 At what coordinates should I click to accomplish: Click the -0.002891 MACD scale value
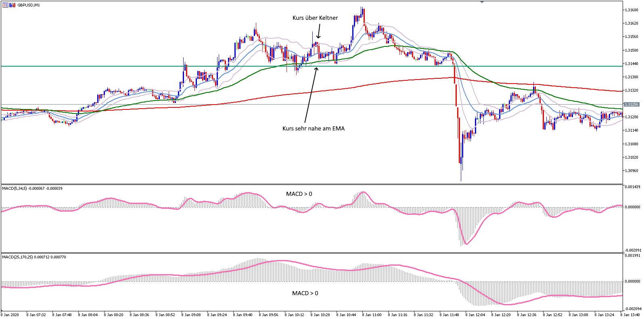pos(632,250)
